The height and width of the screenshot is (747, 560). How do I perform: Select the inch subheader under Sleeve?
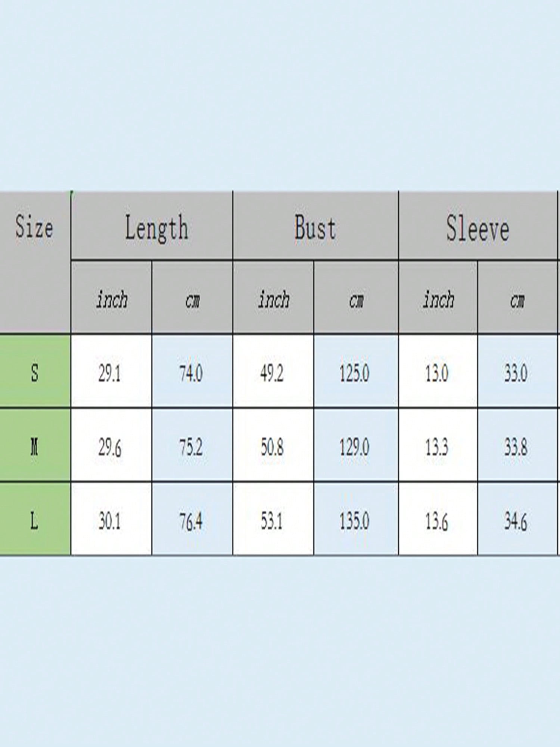pyautogui.click(x=438, y=300)
